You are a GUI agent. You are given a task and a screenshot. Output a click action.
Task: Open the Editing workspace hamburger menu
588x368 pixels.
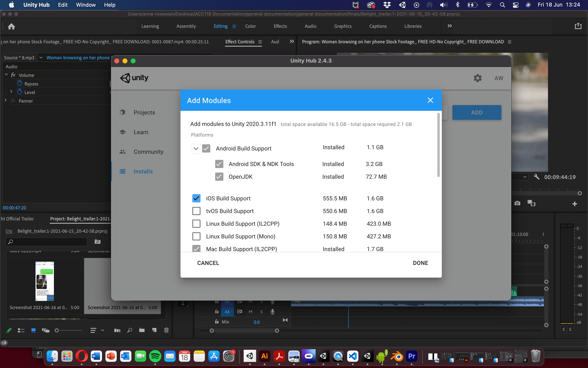[234, 26]
